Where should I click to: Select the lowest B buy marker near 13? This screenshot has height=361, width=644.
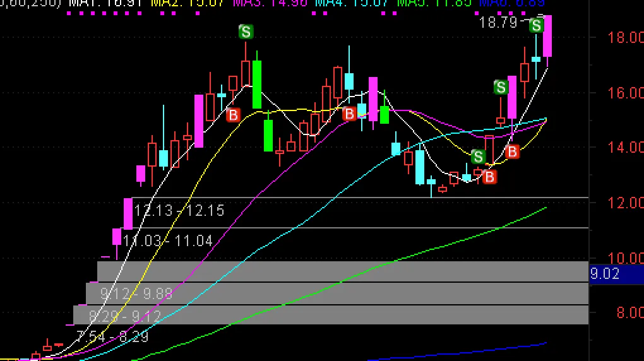(x=489, y=177)
